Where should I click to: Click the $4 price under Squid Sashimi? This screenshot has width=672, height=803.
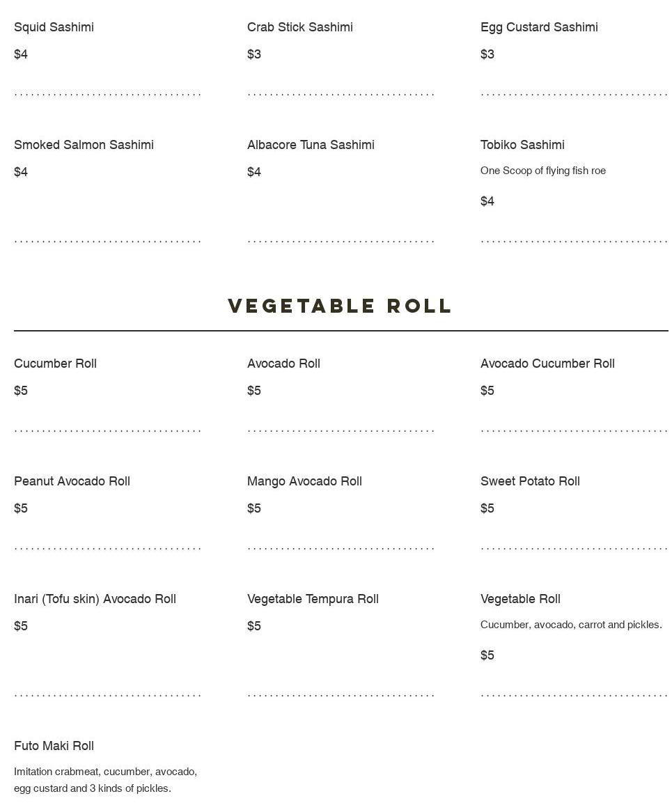tap(21, 54)
